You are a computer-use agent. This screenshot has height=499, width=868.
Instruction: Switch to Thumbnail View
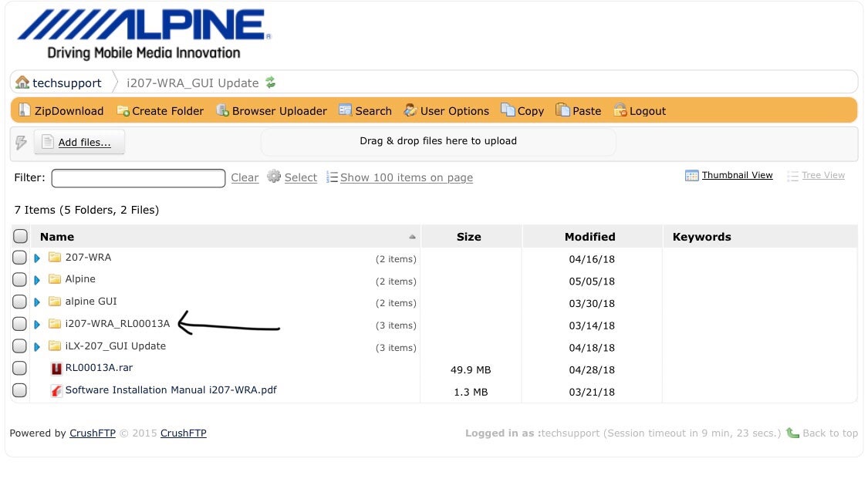tap(736, 175)
